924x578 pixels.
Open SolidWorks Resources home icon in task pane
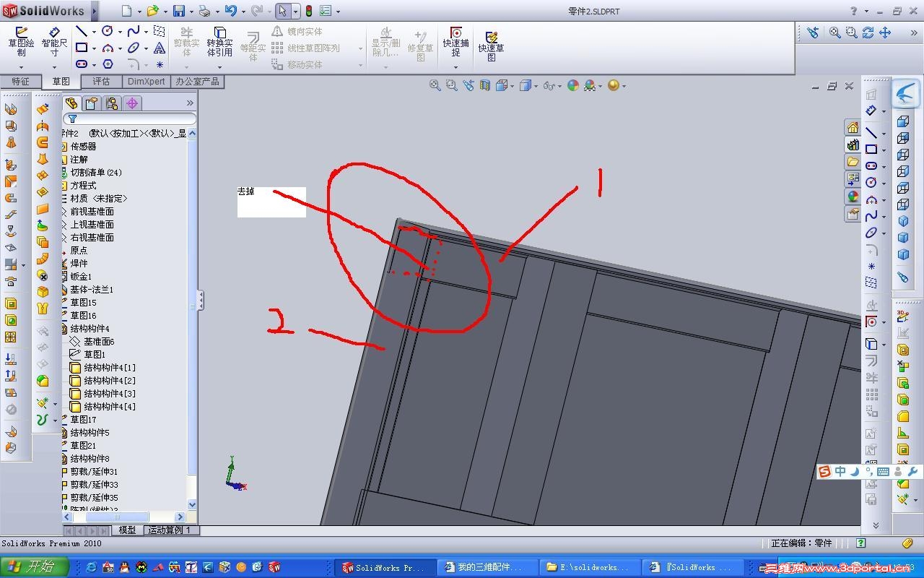pos(853,127)
